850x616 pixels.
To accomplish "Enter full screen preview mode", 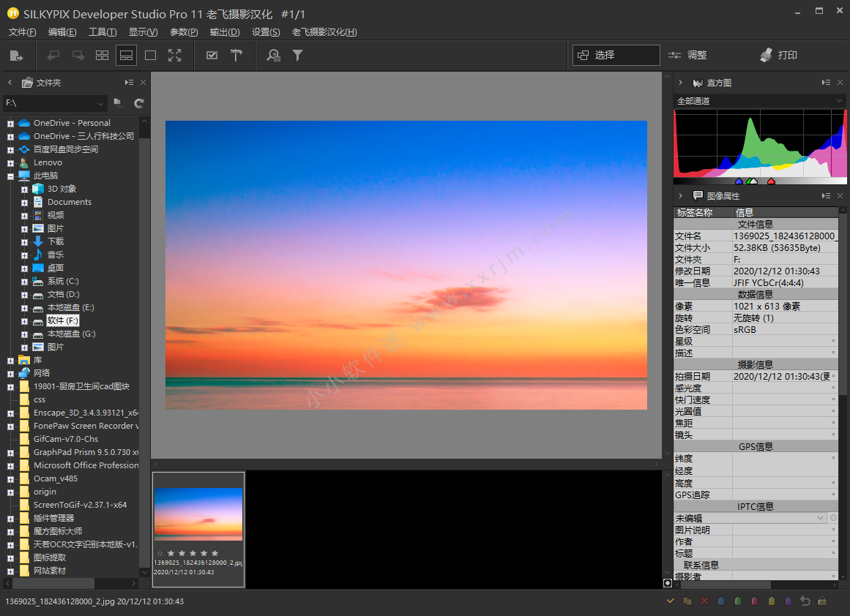I will point(174,56).
